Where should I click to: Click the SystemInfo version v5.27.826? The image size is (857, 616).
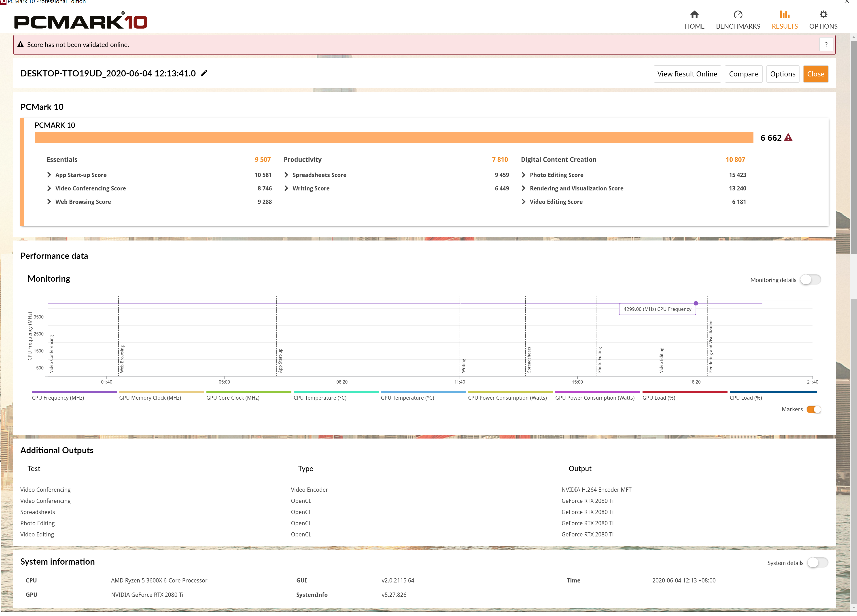tap(394, 595)
